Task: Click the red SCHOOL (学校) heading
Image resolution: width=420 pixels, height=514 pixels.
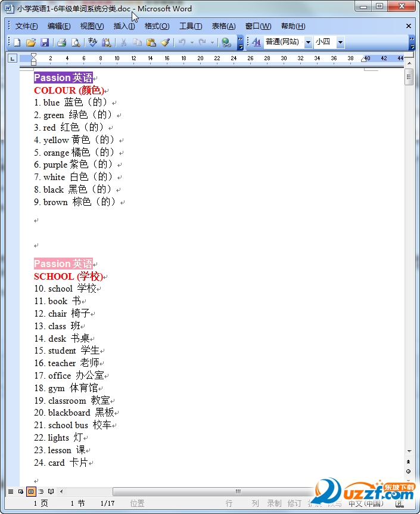Action: [69, 276]
